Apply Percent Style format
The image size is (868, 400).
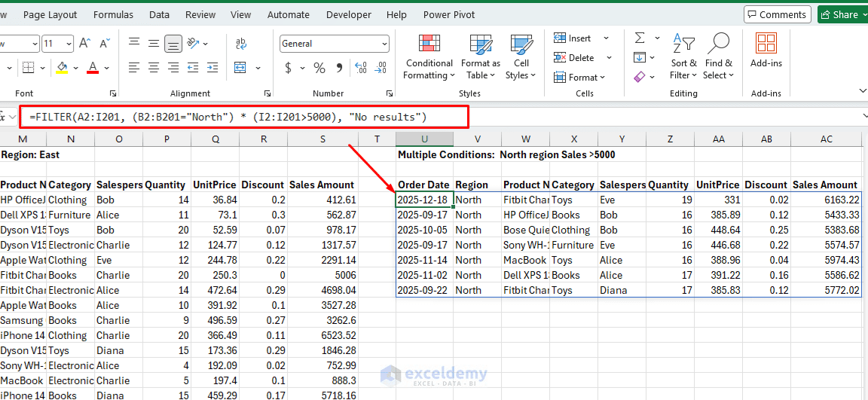(x=319, y=68)
